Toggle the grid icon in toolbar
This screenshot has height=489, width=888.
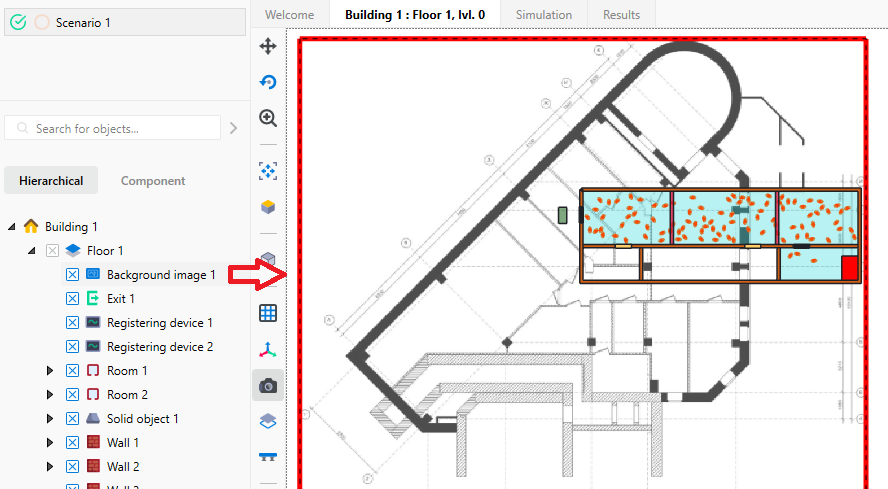coord(268,313)
